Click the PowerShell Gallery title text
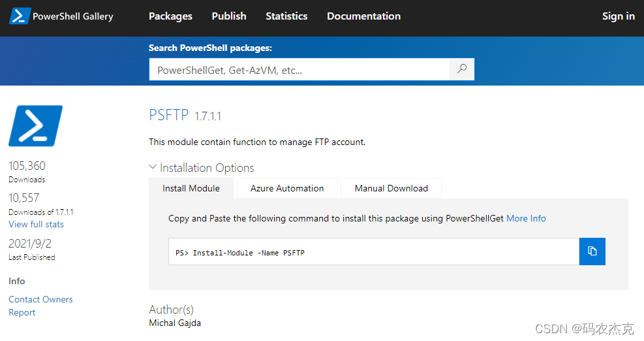The image size is (644, 341). [x=72, y=16]
